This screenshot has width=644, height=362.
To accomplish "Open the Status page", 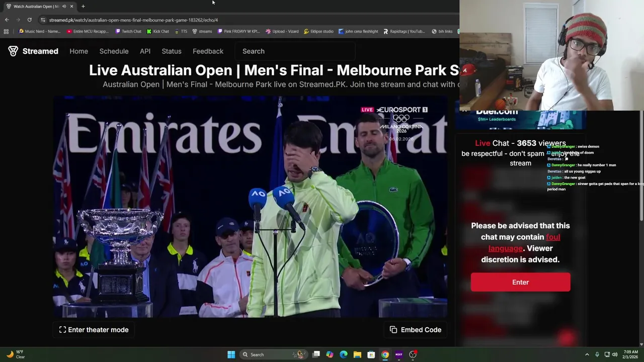I will tap(172, 51).
